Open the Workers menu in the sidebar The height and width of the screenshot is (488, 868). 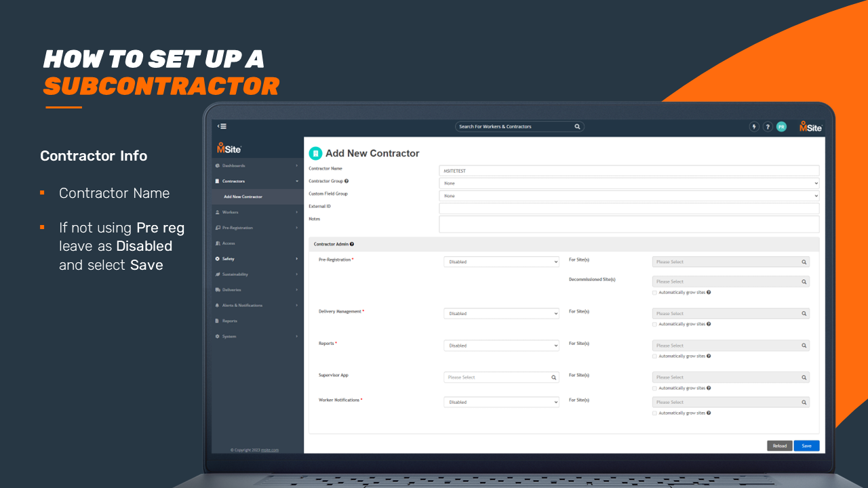[231, 212]
